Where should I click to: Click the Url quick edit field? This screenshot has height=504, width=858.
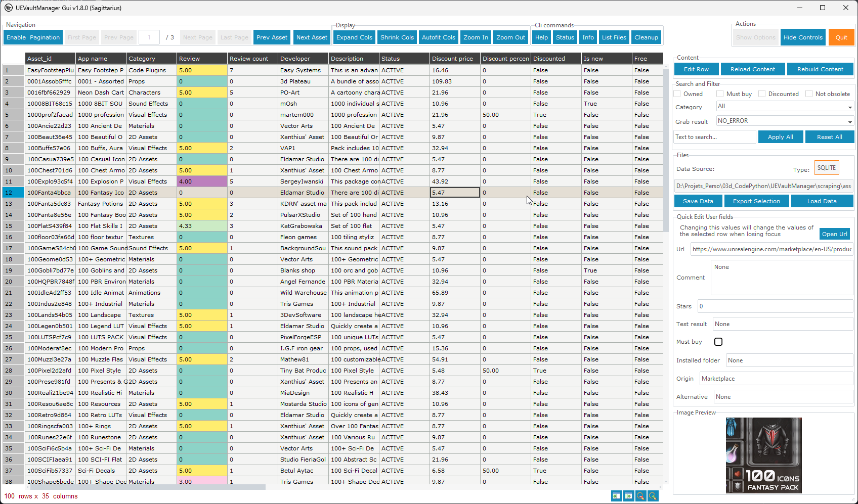pyautogui.click(x=771, y=249)
